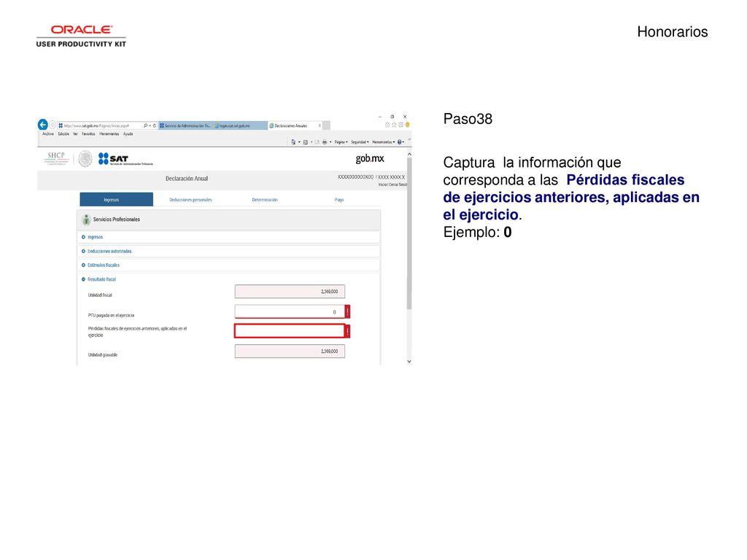Switch to Servicio de Administración browser tab
Screen dimensions: 747x560
[x=185, y=125]
